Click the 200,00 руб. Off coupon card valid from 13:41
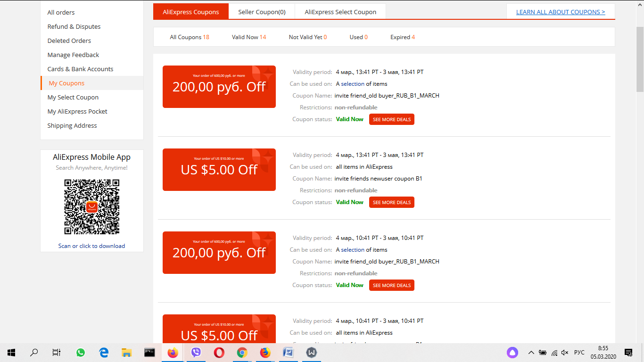644x362 pixels. 219,87
